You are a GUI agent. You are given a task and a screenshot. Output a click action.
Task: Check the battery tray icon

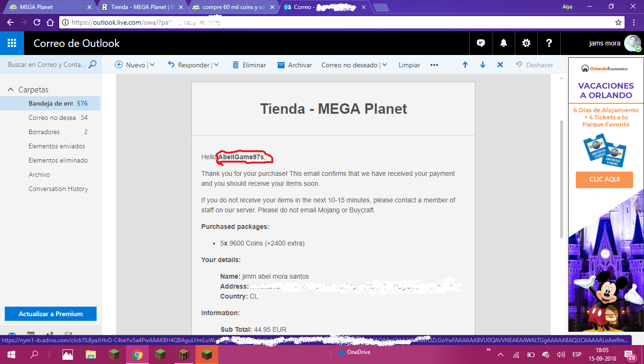tap(531, 355)
